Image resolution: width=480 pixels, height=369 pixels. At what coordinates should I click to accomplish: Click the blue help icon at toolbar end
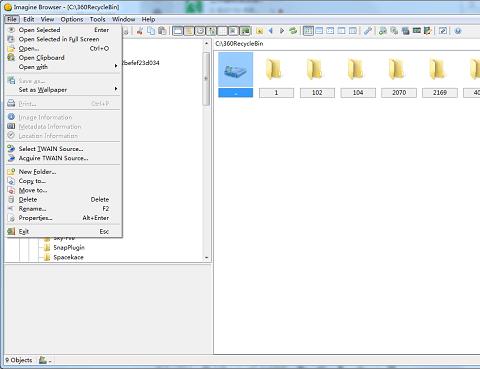[458, 31]
